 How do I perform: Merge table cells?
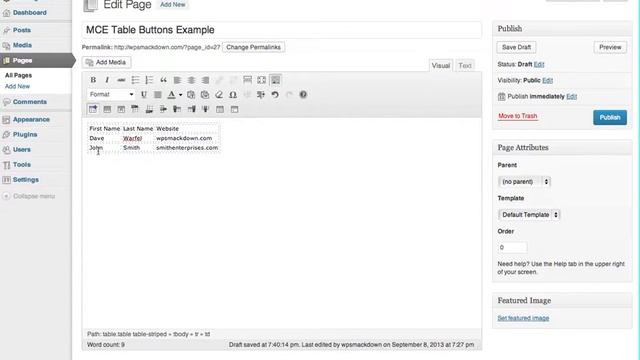click(234, 109)
